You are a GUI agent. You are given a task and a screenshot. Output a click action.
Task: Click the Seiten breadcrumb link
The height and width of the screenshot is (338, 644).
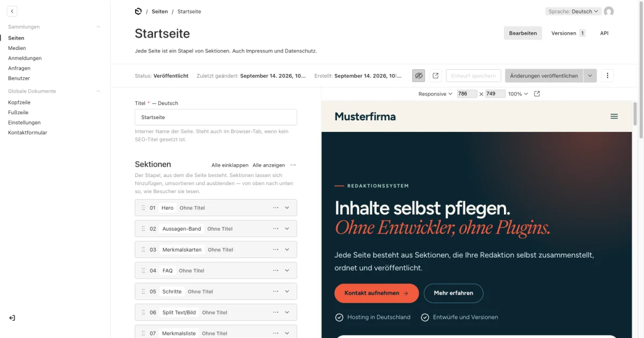pos(160,11)
